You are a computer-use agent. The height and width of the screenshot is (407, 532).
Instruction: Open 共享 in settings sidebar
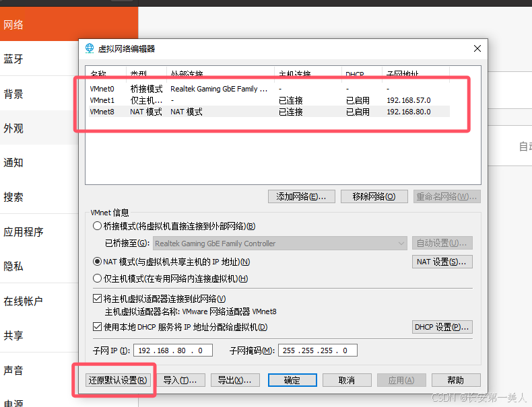39,336
